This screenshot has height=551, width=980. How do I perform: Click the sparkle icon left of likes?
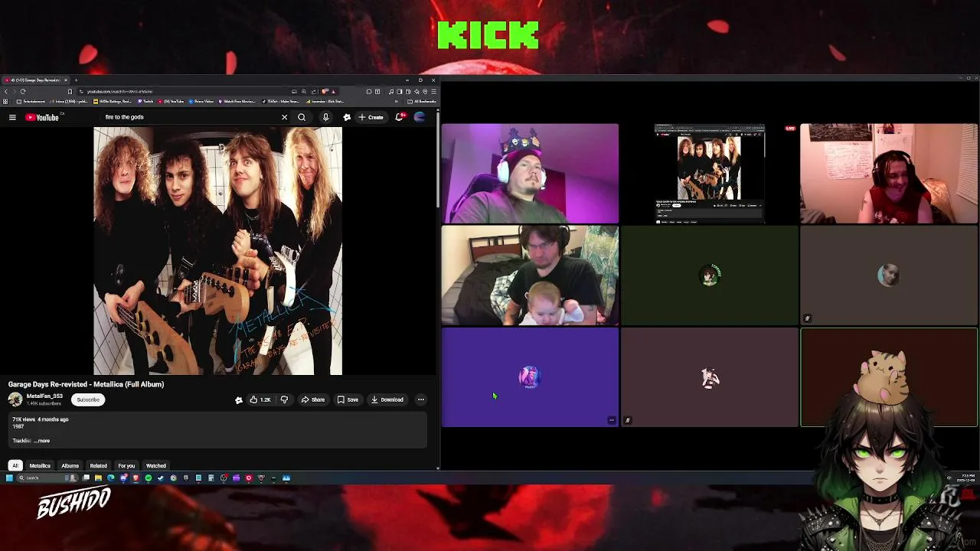(x=239, y=399)
